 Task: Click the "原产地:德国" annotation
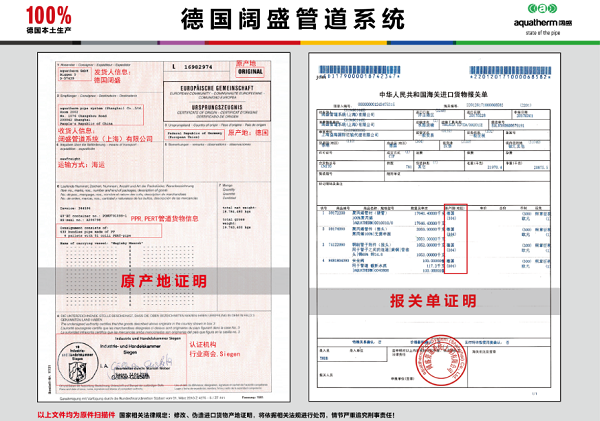248,133
